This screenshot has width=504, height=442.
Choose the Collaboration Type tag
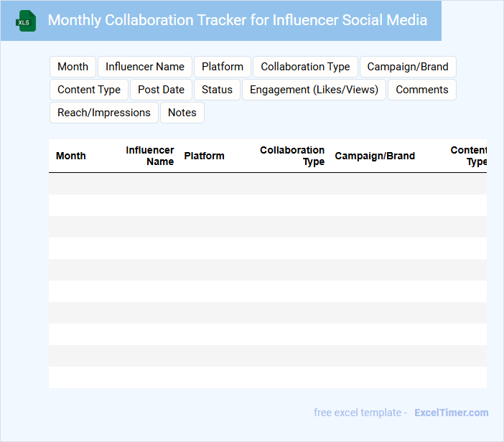point(305,67)
